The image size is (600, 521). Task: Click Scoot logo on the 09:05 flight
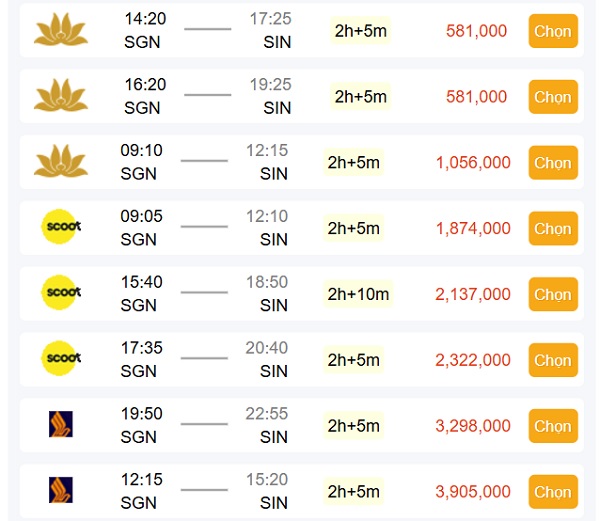coord(62,228)
